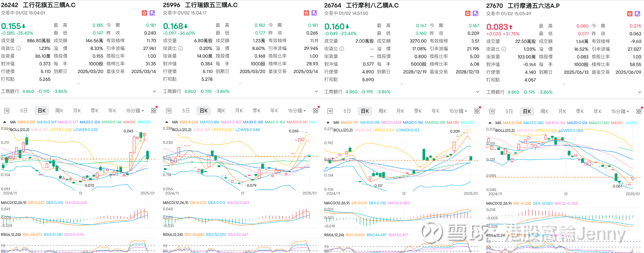Click the 到期日 value 2025/06/13
This screenshot has height=253, width=644.
(x=576, y=72)
